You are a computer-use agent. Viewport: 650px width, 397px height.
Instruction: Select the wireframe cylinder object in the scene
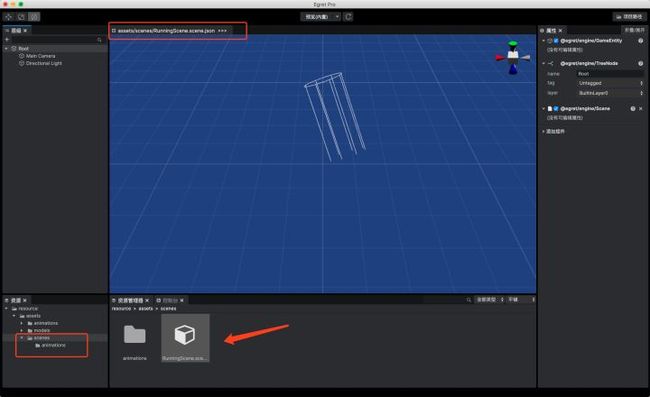(x=335, y=117)
